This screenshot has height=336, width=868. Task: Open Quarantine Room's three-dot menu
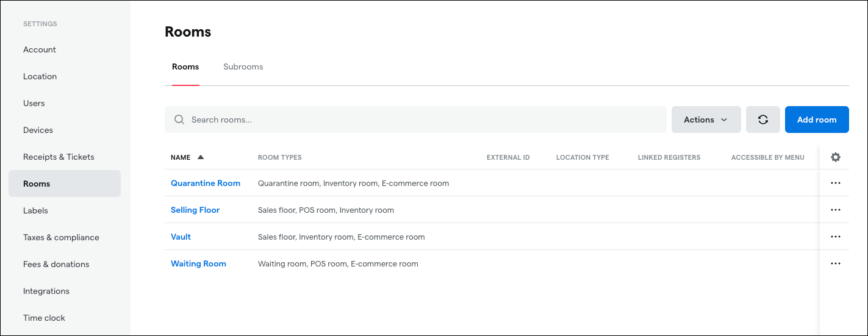(836, 183)
